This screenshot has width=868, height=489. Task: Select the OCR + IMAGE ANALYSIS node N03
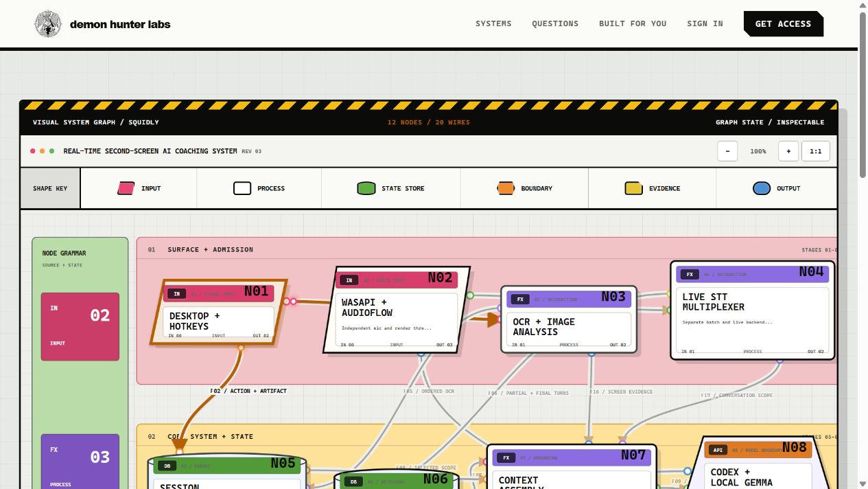[x=569, y=319]
